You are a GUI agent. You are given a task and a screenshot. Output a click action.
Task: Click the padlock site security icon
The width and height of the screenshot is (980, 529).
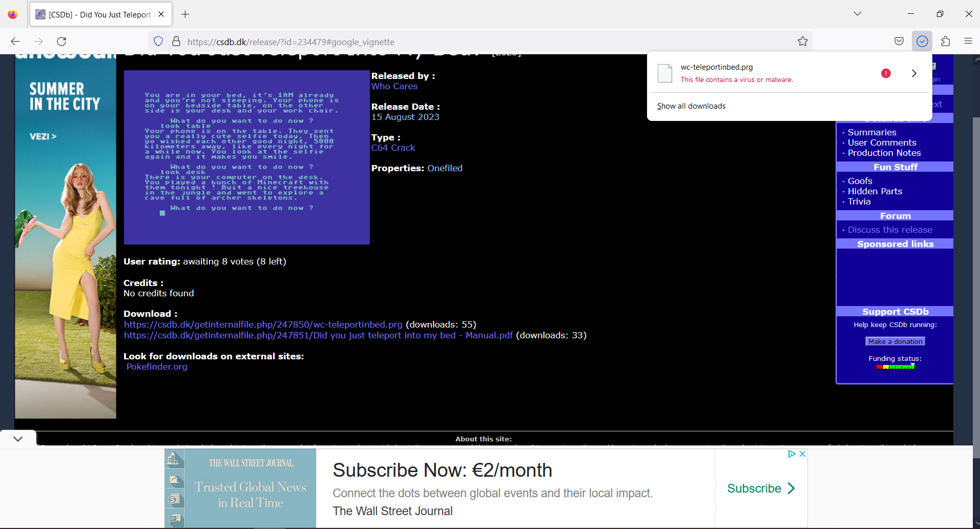coord(176,42)
